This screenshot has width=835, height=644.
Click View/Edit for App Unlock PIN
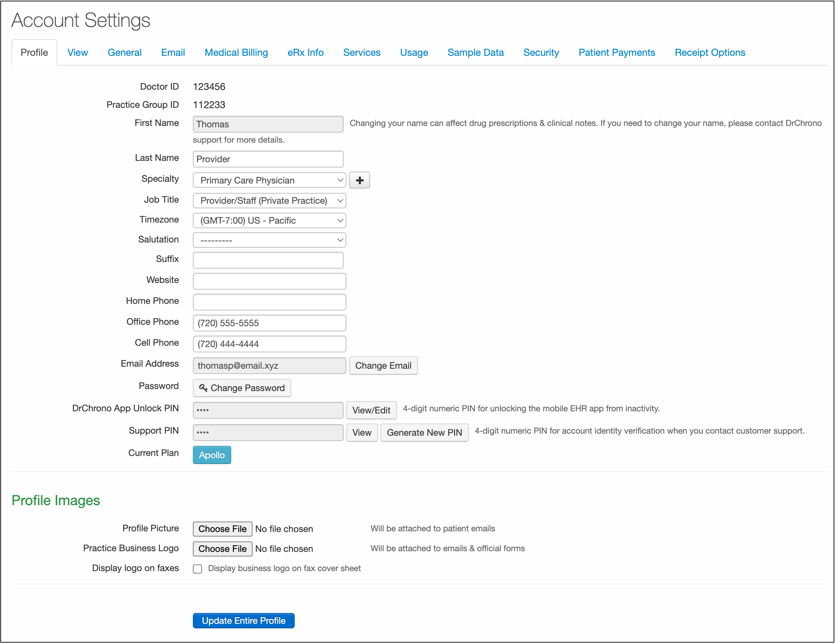371,410
